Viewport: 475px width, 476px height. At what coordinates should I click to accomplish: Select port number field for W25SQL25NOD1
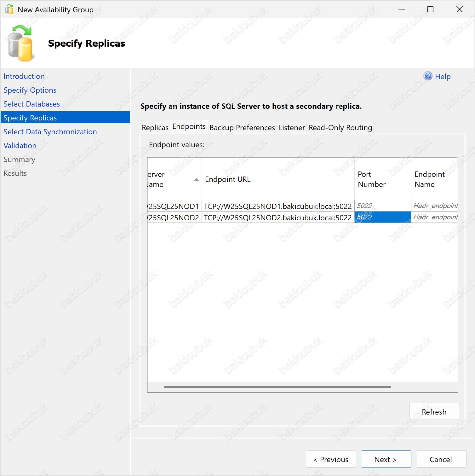click(382, 206)
